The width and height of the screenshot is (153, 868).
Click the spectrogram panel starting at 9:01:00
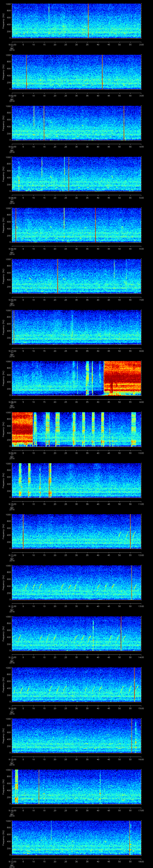tap(77, 21)
